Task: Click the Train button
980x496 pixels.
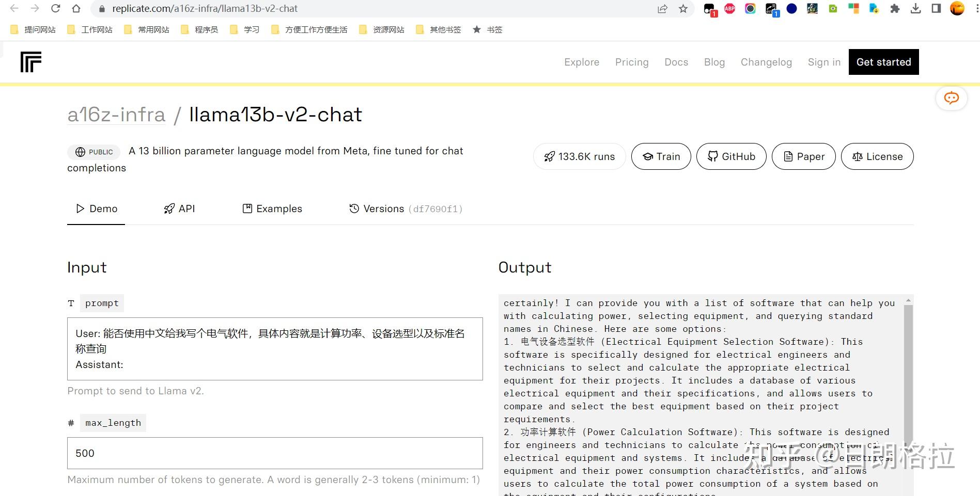Action: tap(661, 156)
